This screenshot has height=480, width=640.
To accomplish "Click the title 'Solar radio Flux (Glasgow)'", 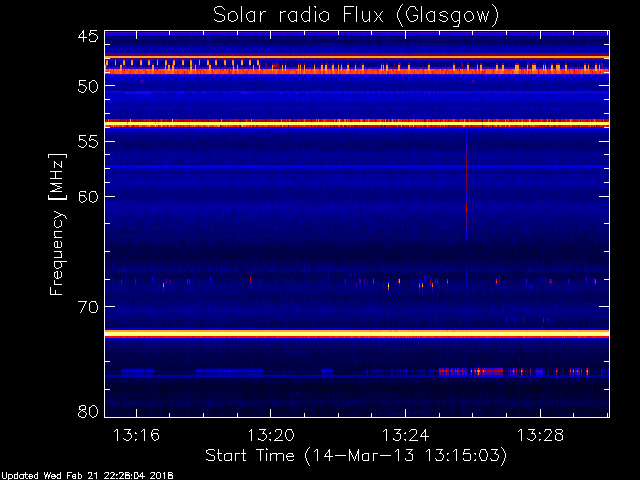I will coord(356,16).
